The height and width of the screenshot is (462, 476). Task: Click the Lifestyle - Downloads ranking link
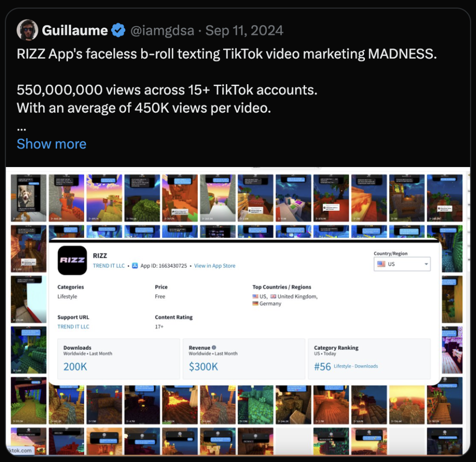click(356, 366)
